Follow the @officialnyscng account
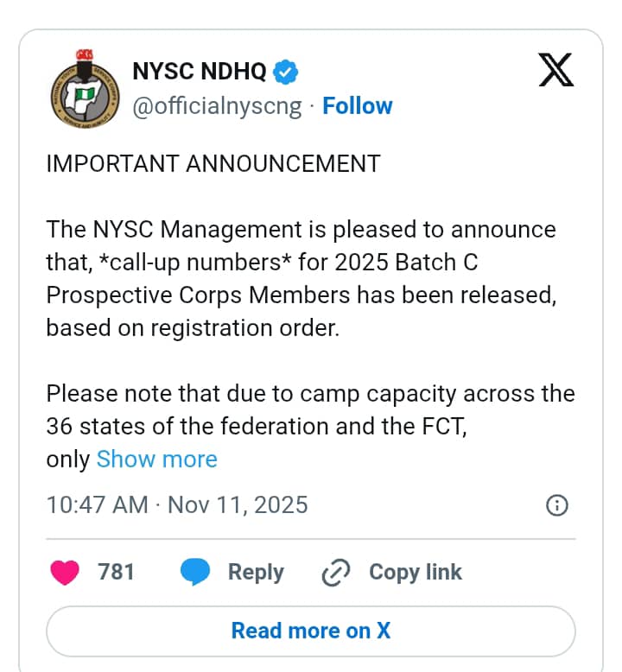Viewport: 622px width, 672px height. pos(357,106)
